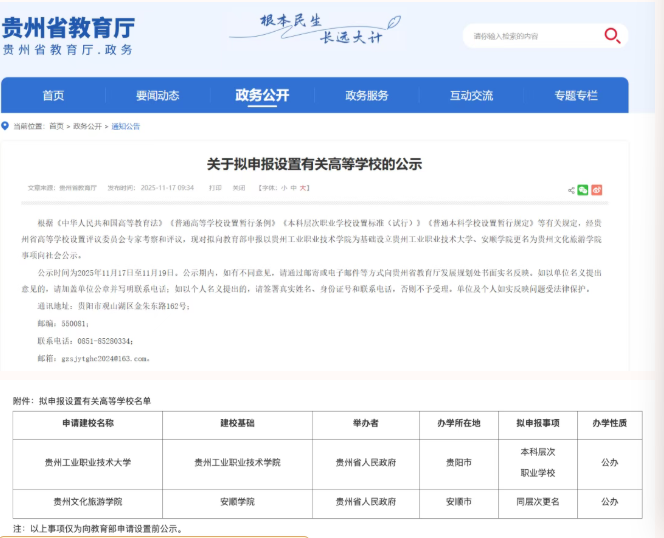Open the 要闻动态 navigation menu

[157, 96]
